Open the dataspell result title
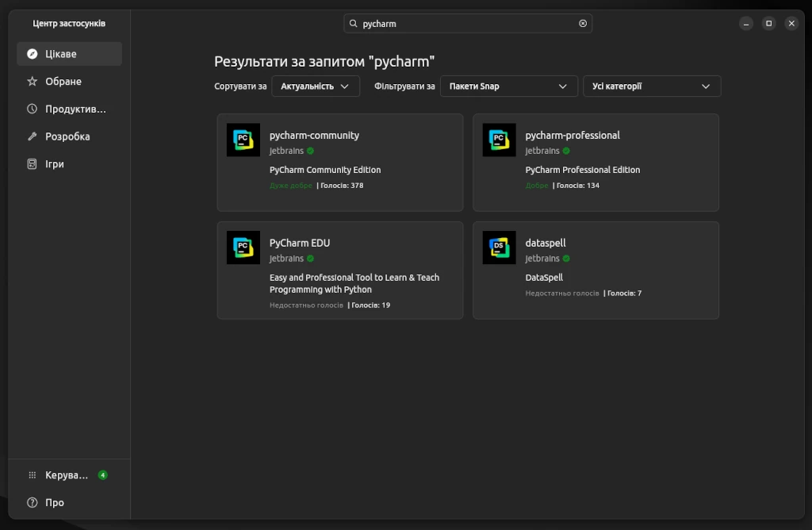 [x=546, y=243]
